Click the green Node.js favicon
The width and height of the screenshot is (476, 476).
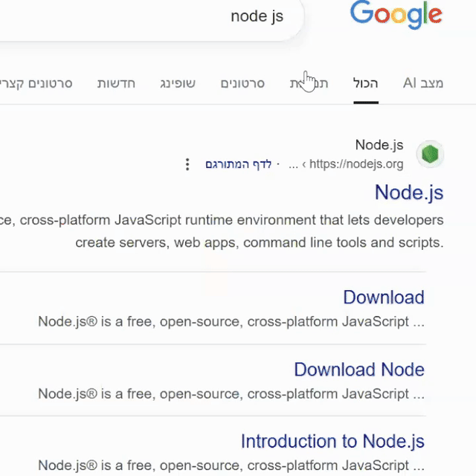(x=430, y=154)
